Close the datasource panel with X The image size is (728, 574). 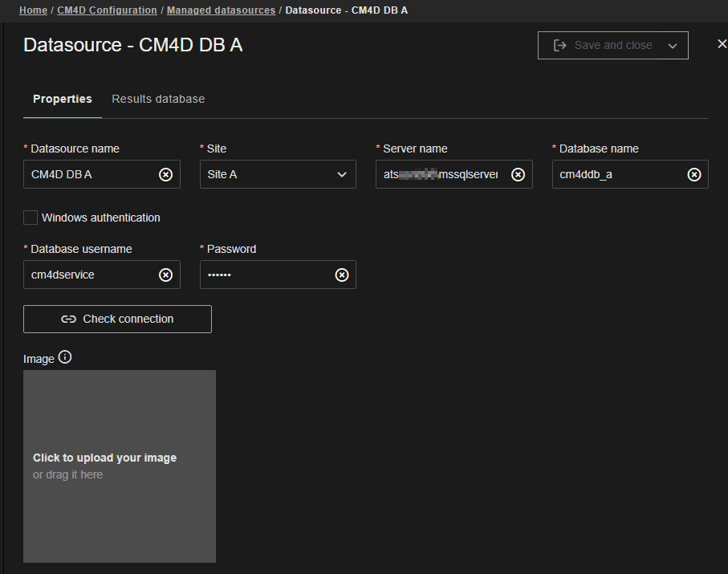click(721, 44)
